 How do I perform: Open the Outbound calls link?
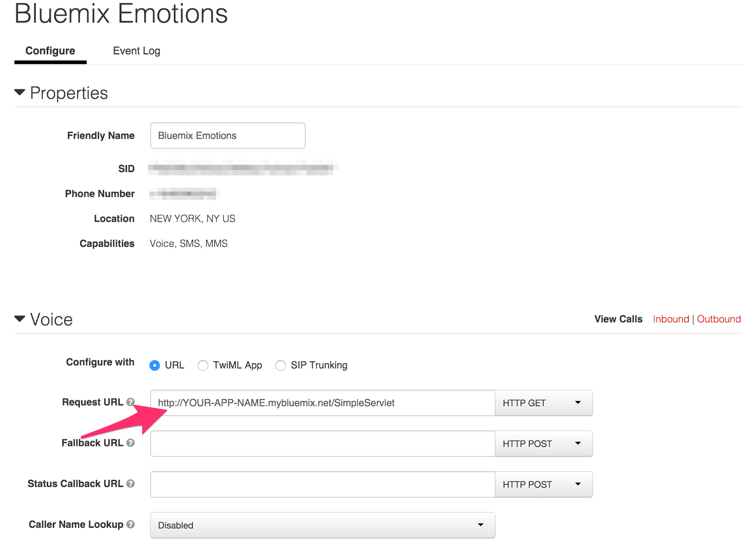pos(719,319)
